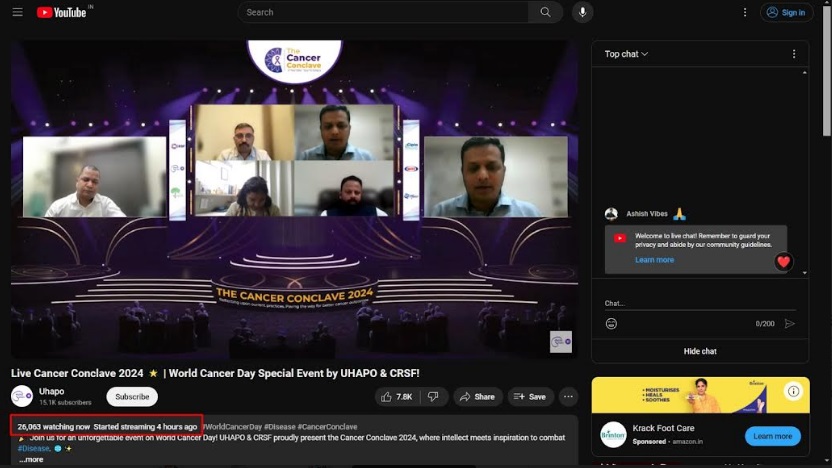Like the video with thumbs up

point(397,397)
